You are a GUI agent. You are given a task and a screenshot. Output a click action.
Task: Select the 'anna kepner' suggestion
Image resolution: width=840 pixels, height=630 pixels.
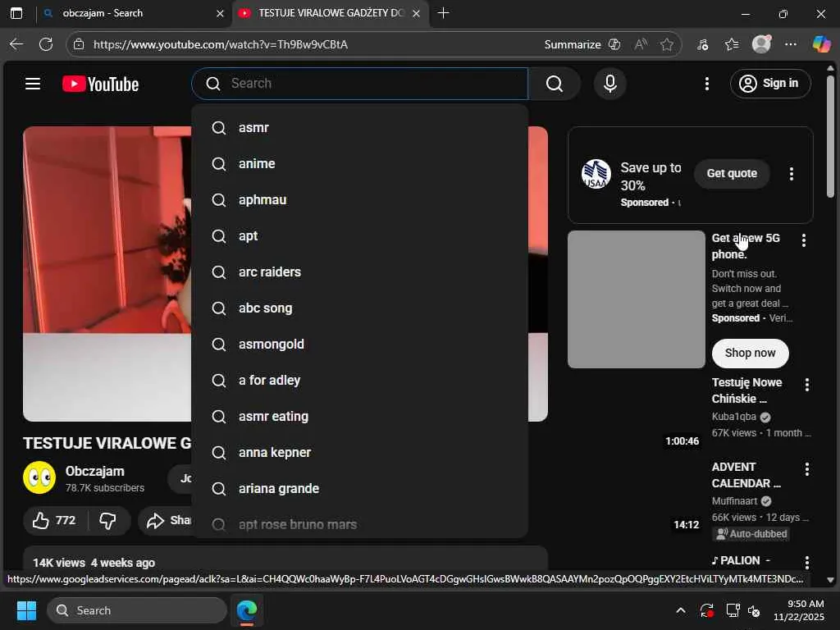coord(359,452)
